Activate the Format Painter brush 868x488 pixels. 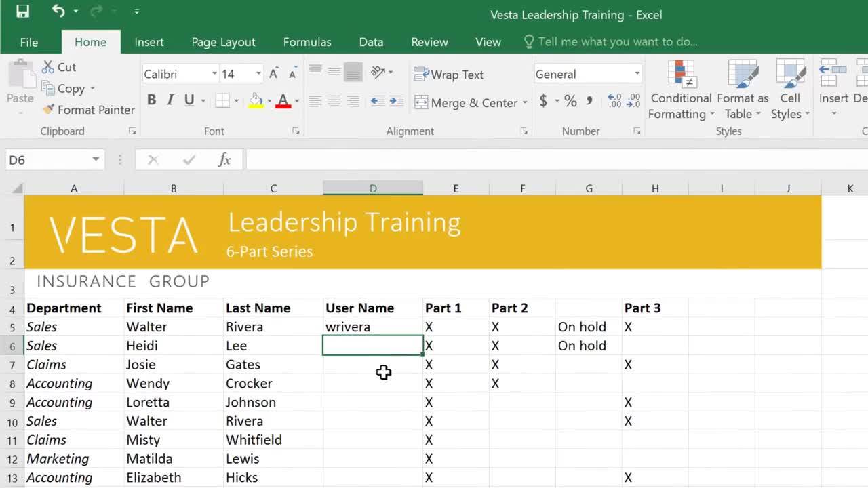88,110
